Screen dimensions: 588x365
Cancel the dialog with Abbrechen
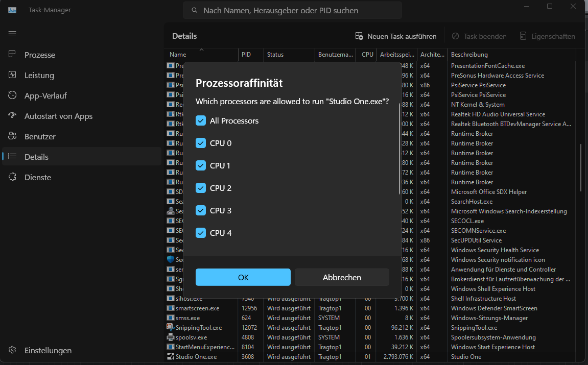click(342, 277)
